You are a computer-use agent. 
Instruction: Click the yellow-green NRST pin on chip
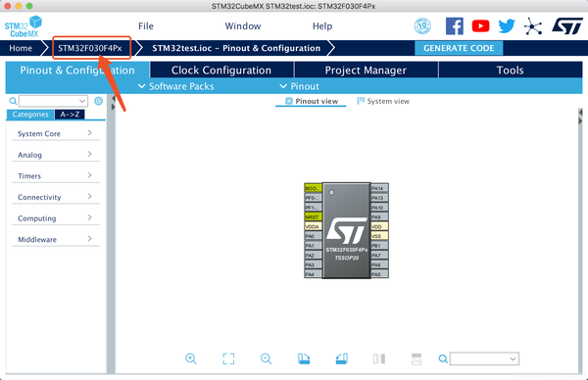313,217
